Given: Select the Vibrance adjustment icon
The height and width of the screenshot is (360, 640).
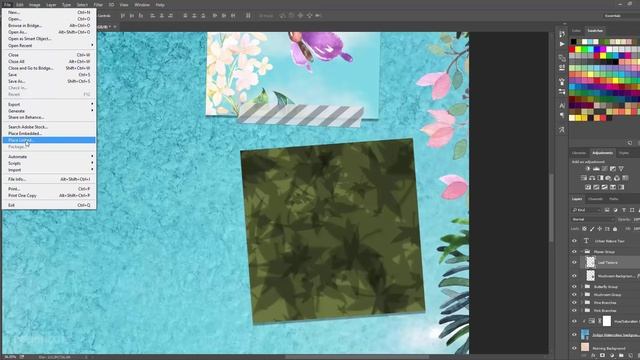Looking at the screenshot, I should [x=621, y=169].
